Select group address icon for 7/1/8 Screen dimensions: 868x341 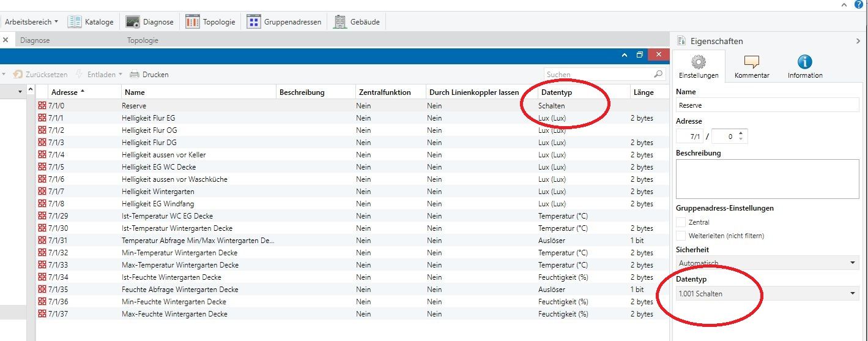[x=42, y=203]
